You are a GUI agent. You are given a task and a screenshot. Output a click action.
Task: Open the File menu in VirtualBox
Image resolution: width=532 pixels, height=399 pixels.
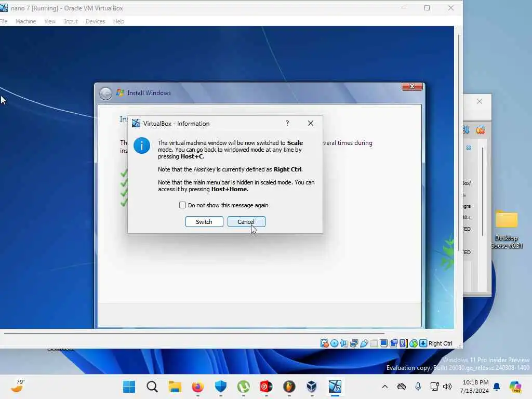tap(4, 21)
